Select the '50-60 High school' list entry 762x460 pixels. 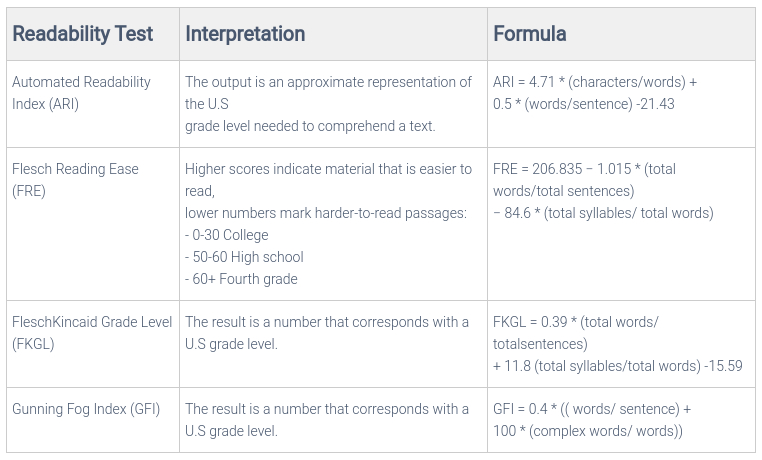pos(244,257)
